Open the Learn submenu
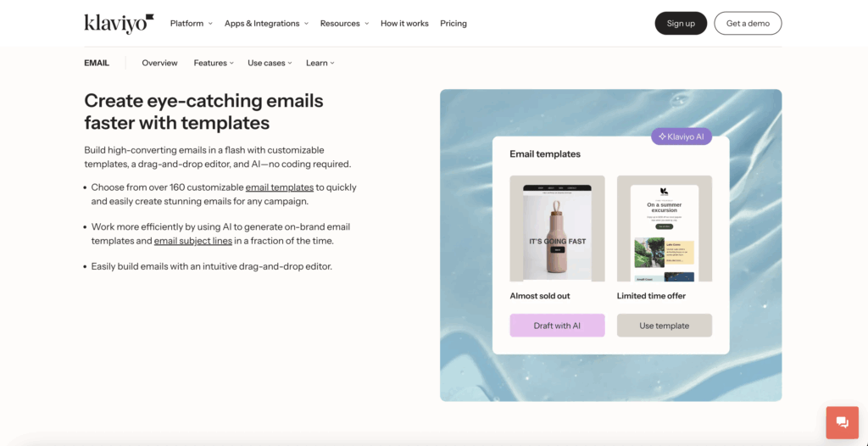Screen dimensions: 868x446 (x=320, y=63)
